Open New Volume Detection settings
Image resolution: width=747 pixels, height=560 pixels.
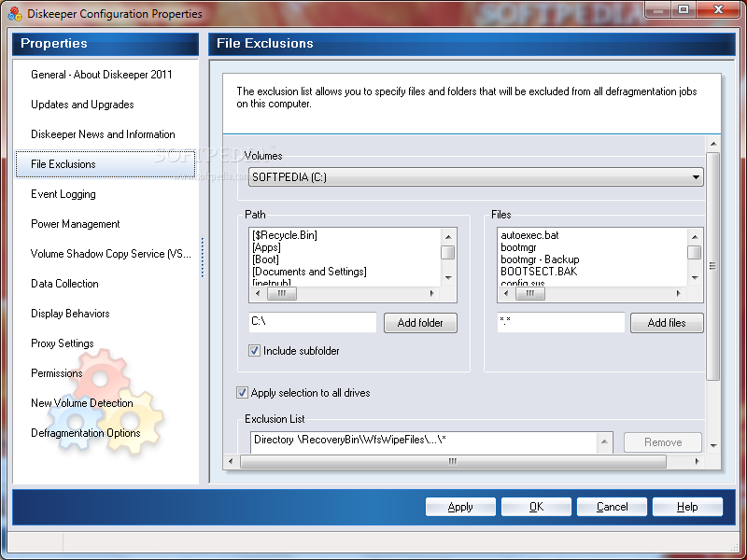[x=82, y=403]
